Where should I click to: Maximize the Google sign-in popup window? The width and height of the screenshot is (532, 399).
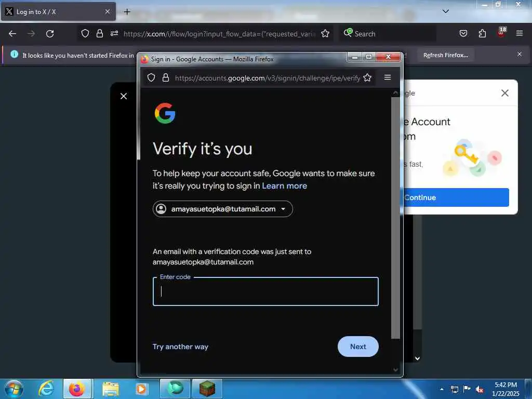point(368,57)
